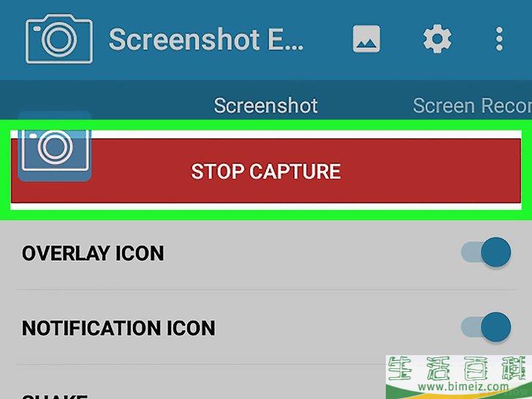532x399 pixels.
Task: Open the www.bimeiz.com watermark link
Action: [x=463, y=386]
